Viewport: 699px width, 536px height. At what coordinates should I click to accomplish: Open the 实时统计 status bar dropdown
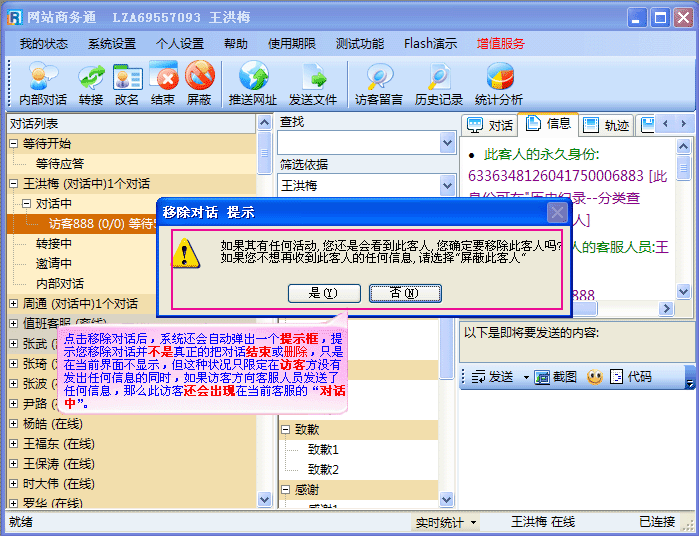tap(446, 522)
